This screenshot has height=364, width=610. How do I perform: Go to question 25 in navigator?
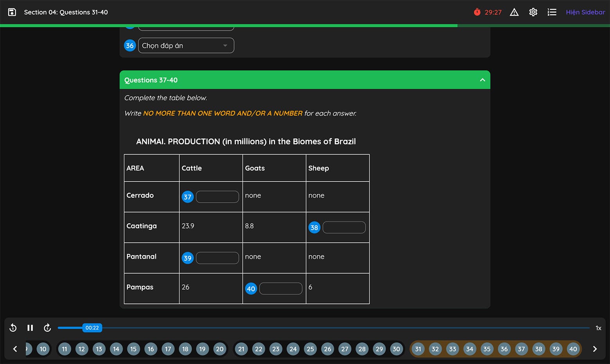(x=310, y=349)
